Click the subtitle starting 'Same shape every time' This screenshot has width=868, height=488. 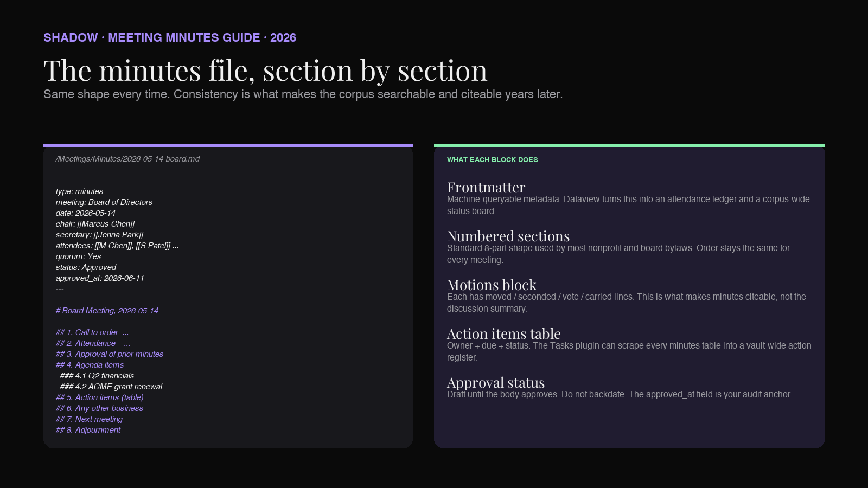pyautogui.click(x=303, y=94)
